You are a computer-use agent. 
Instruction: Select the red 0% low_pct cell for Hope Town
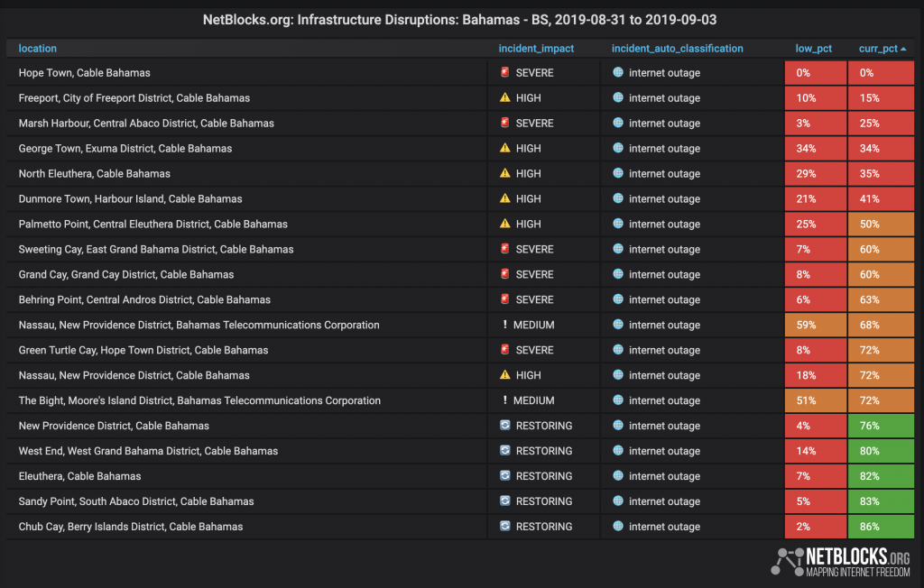(x=816, y=72)
